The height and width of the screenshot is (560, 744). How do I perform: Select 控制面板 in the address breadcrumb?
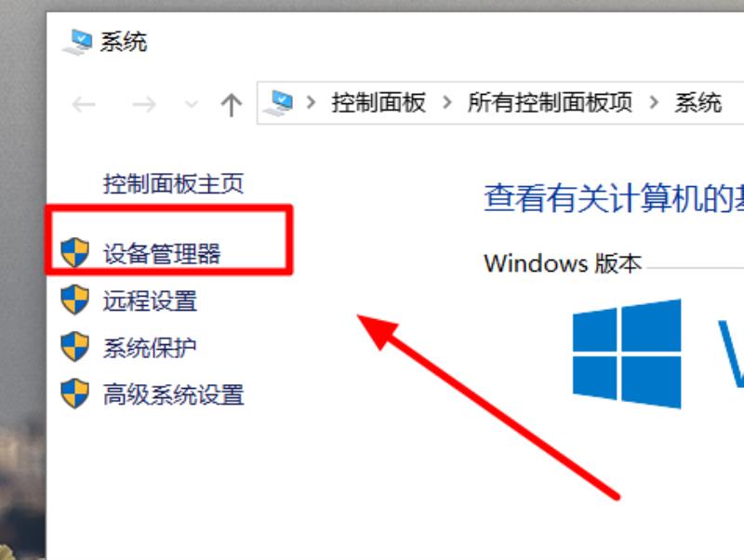click(379, 103)
